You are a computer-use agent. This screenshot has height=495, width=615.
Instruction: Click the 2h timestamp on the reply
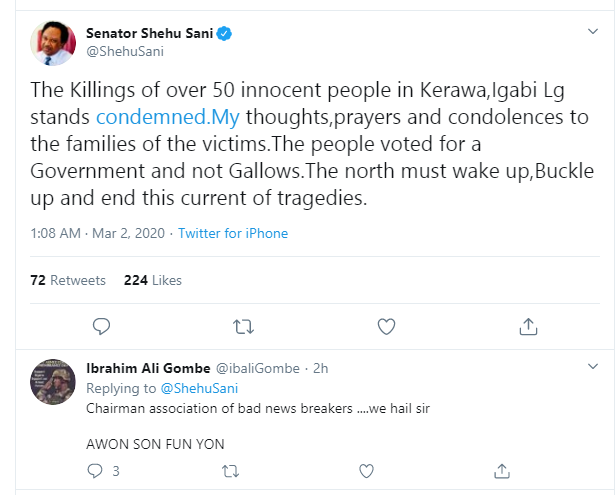tap(321, 368)
